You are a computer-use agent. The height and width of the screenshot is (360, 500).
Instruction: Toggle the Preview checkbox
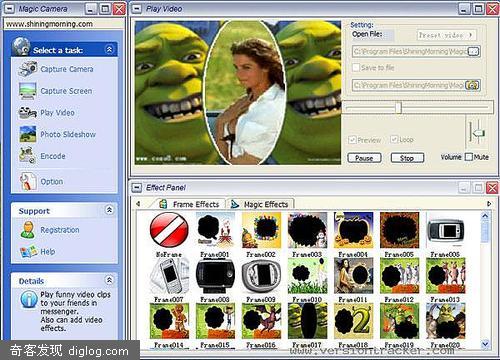[x=352, y=140]
